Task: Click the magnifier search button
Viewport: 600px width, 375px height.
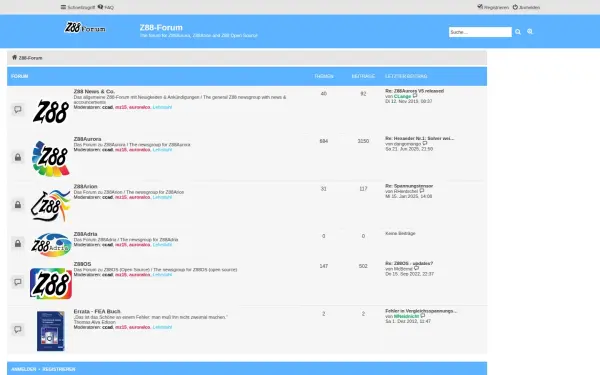Action: coord(518,32)
